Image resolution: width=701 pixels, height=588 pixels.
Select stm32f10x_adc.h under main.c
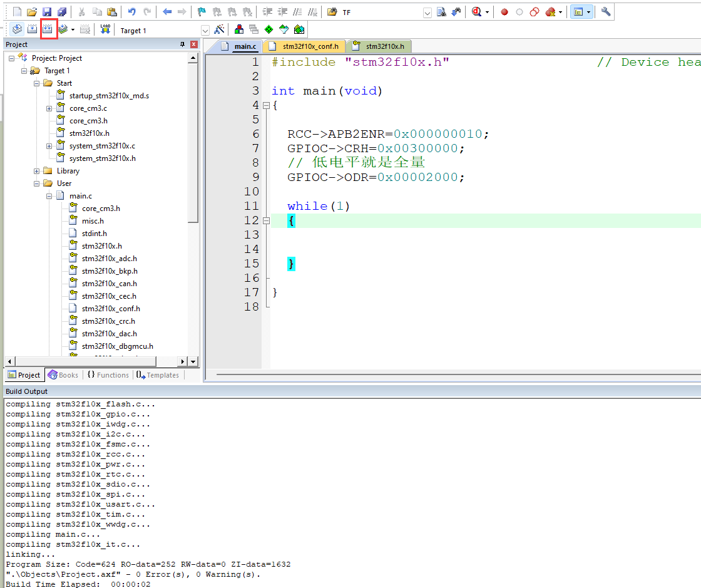[109, 259]
